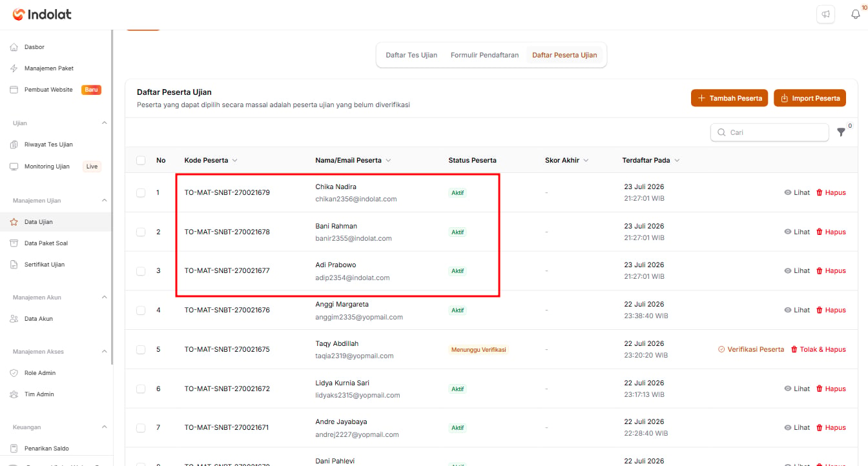Viewport: 868px width, 466px height.
Task: Select the Daftar Peserta Ujian tab
Action: click(x=564, y=55)
